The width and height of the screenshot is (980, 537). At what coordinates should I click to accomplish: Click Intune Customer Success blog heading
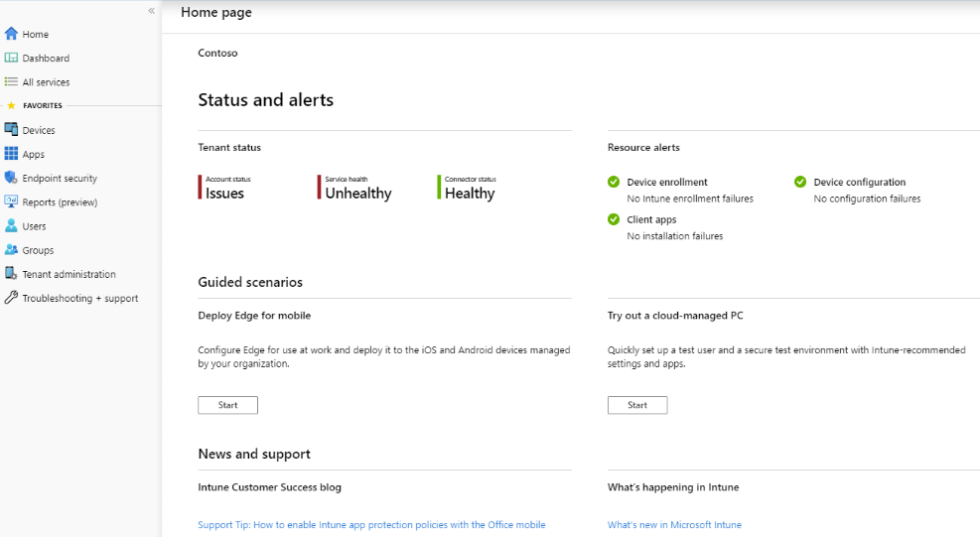click(269, 487)
